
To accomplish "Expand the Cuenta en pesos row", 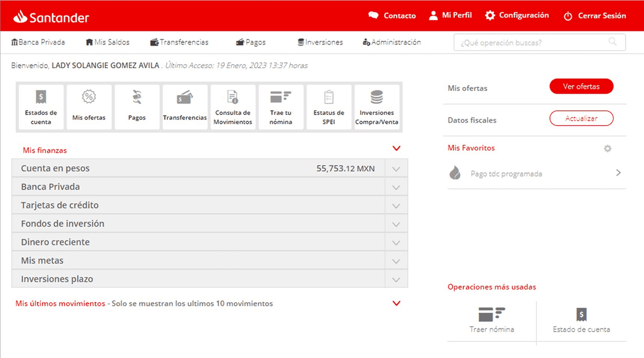I will [396, 169].
